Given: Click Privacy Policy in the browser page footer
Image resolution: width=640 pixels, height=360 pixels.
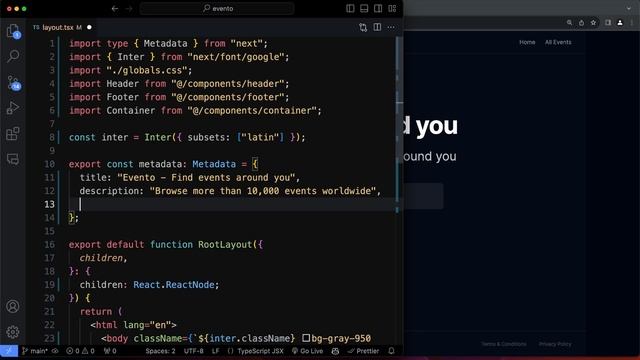Looking at the screenshot, I should tap(555, 344).
